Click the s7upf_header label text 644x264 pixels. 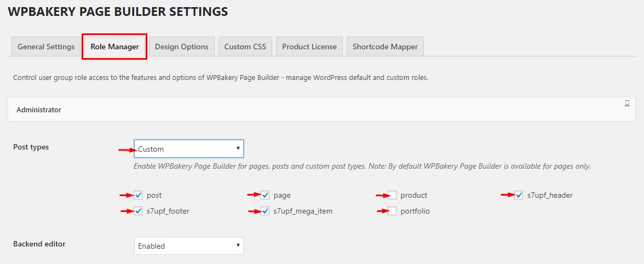[550, 196]
